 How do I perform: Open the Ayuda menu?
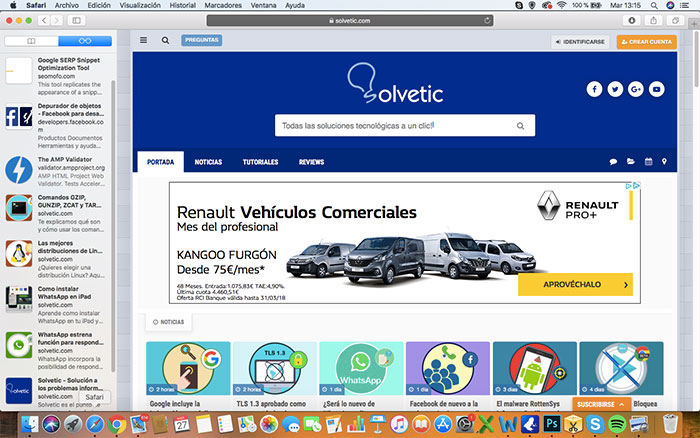coord(295,5)
